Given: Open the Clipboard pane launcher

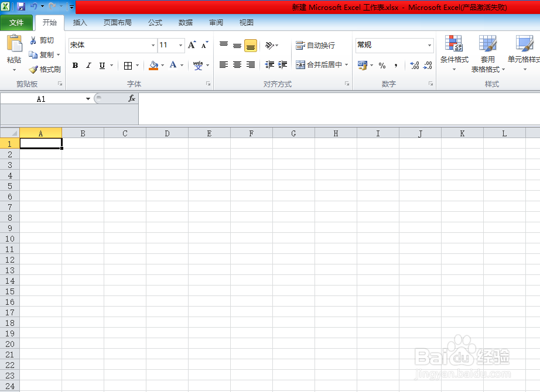Looking at the screenshot, I should tap(60, 84).
